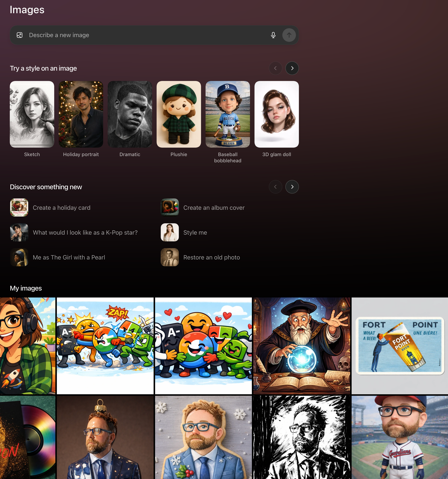Apply the Holiday portrait style
The height and width of the screenshot is (479, 448).
point(81,114)
